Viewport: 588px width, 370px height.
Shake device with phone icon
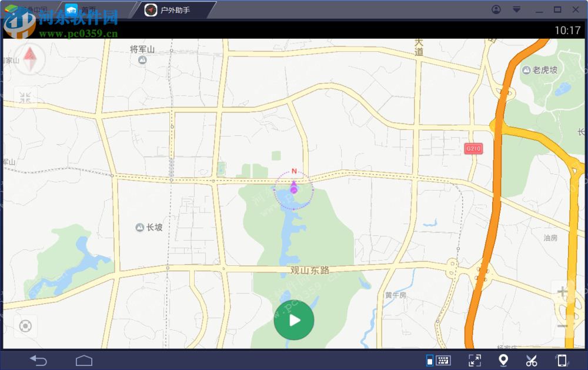[x=562, y=361]
